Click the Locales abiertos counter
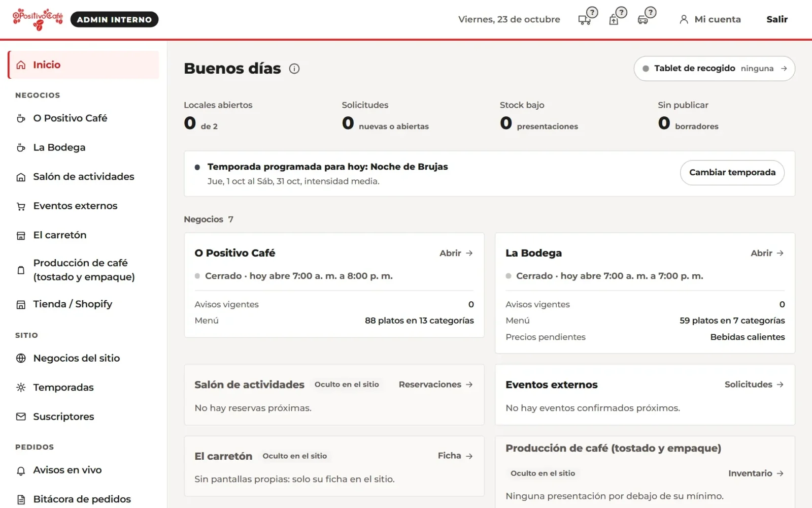Screen dimensions: 812x508 pos(218,116)
